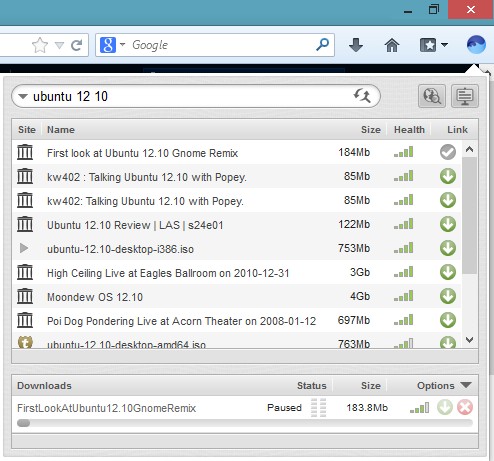This screenshot has width=494, height=461.
Task: Select 'First look at Ubuntu 12.10 Gnome Remix'
Action: click(x=143, y=153)
